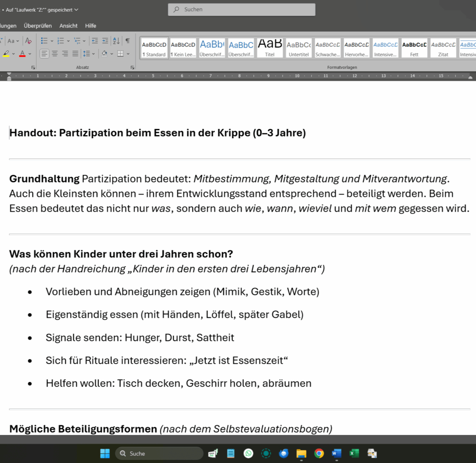Open Absatz dialog launcher
The height and width of the screenshot is (463, 476).
[132, 67]
